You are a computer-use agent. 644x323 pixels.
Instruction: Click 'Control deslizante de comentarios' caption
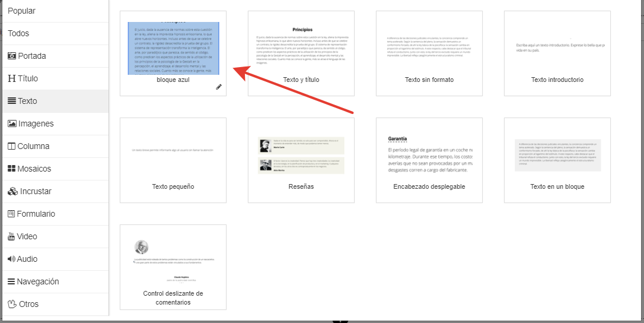tap(173, 298)
